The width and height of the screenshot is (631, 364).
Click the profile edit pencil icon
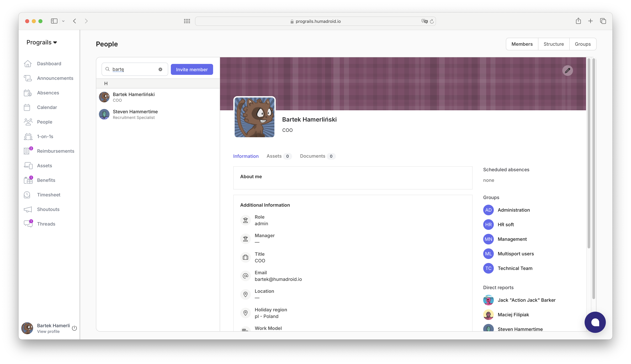pyautogui.click(x=568, y=71)
